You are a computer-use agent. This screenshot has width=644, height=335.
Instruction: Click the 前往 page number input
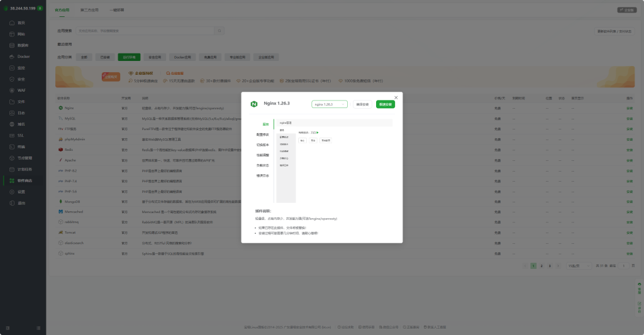623,266
